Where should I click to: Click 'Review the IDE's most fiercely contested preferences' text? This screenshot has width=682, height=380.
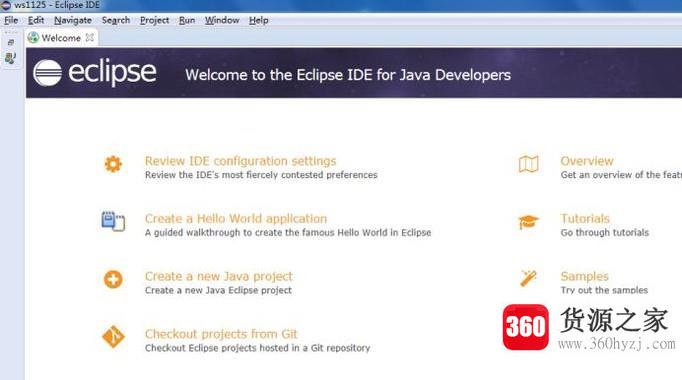261,175
